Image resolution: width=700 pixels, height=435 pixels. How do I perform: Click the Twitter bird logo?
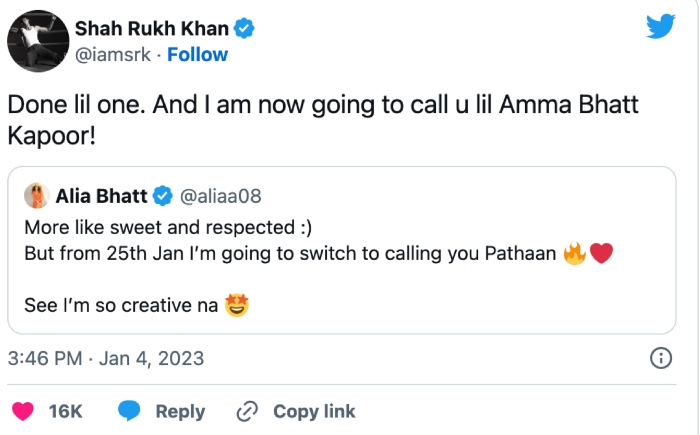(660, 26)
